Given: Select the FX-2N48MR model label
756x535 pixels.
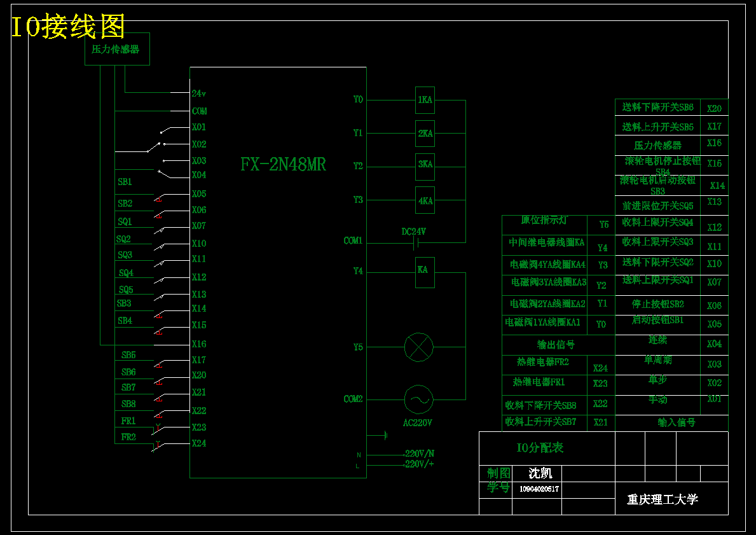Looking at the screenshot, I should coord(283,165).
